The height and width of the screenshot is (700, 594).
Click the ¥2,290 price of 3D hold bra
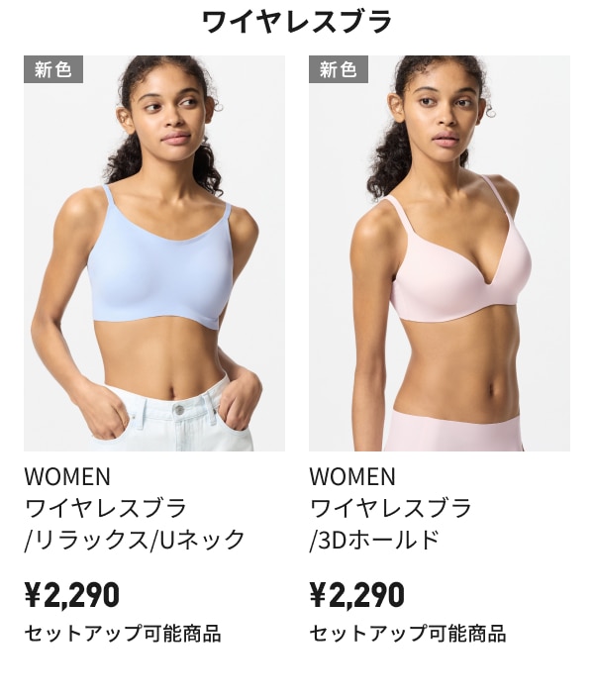click(357, 595)
